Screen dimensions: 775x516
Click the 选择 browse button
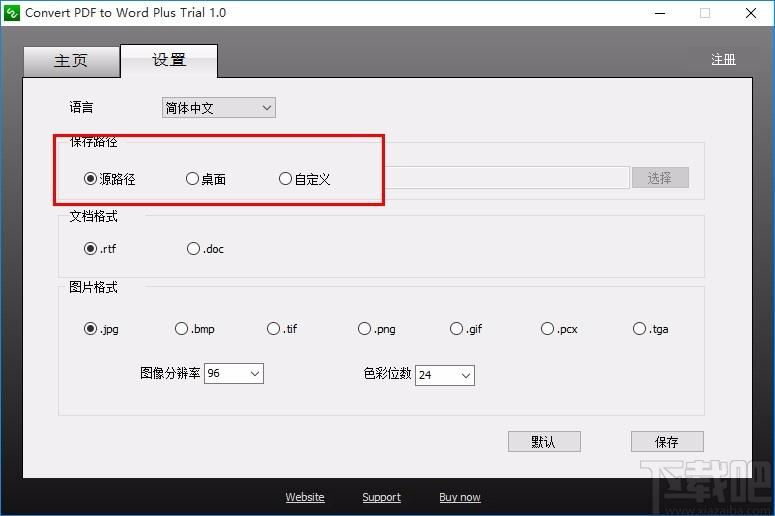(x=660, y=177)
